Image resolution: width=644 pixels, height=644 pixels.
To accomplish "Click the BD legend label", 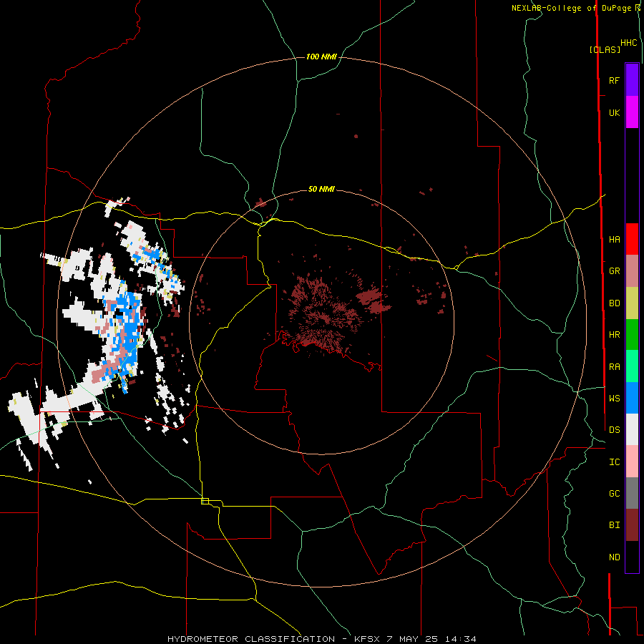I will [x=614, y=303].
